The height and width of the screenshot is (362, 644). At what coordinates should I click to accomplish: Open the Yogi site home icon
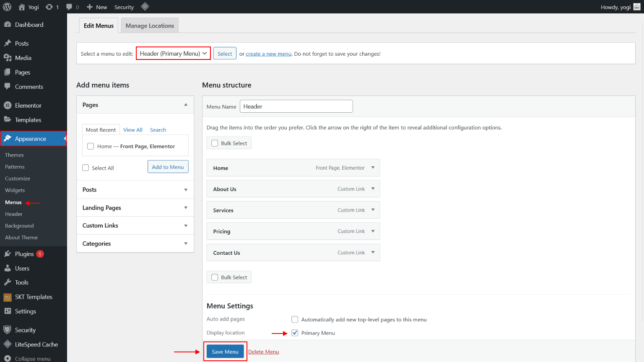coord(22,7)
